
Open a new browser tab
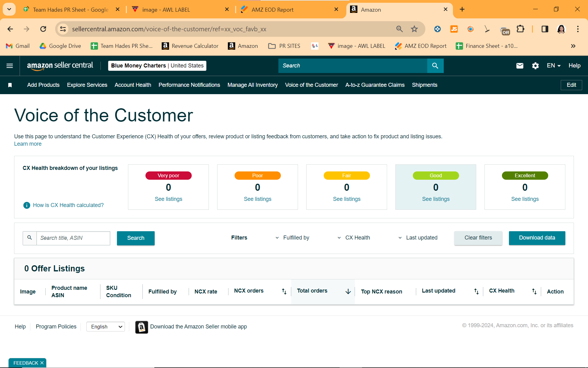click(x=462, y=10)
